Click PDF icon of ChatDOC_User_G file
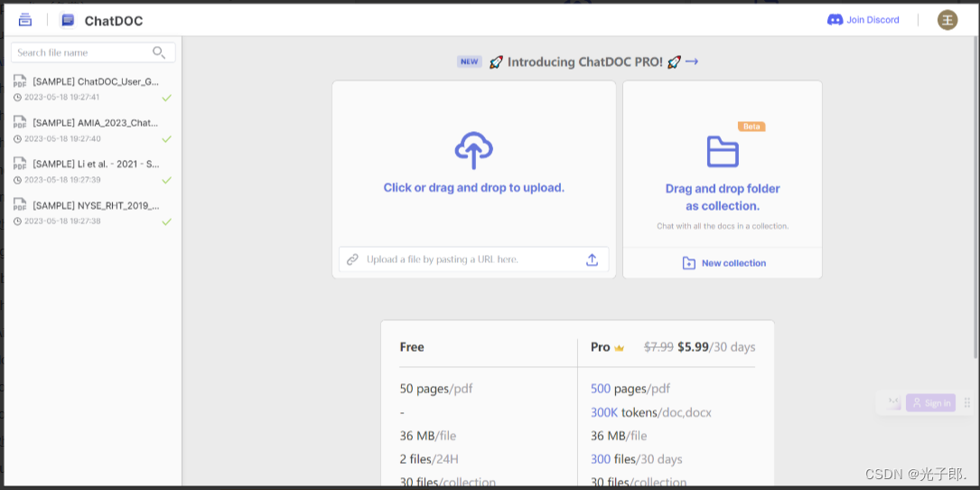Viewport: 980px width, 490px height. pyautogui.click(x=20, y=81)
